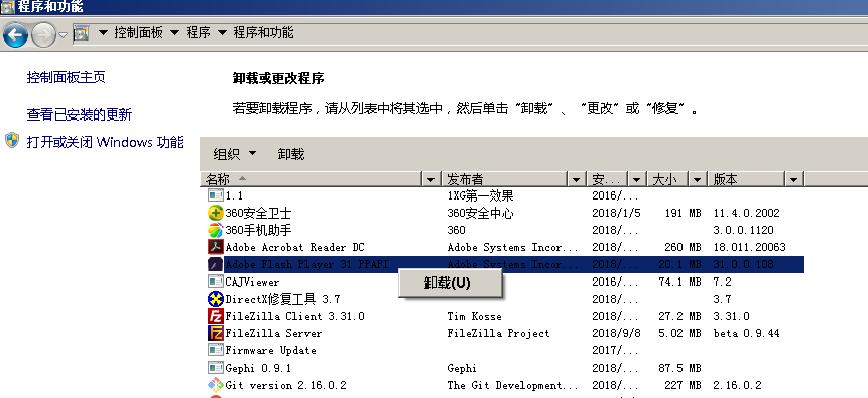Click the Control Panel icon in address bar

pyautogui.click(x=81, y=34)
